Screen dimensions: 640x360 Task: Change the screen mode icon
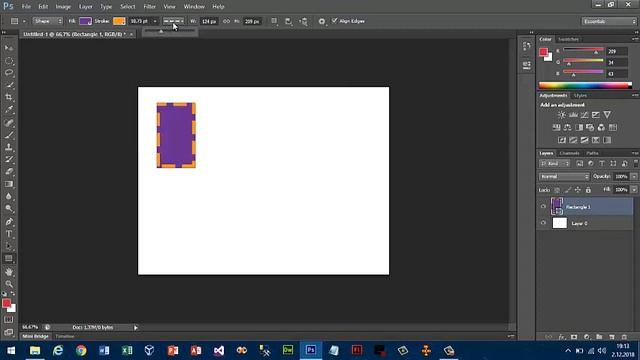tap(9, 332)
